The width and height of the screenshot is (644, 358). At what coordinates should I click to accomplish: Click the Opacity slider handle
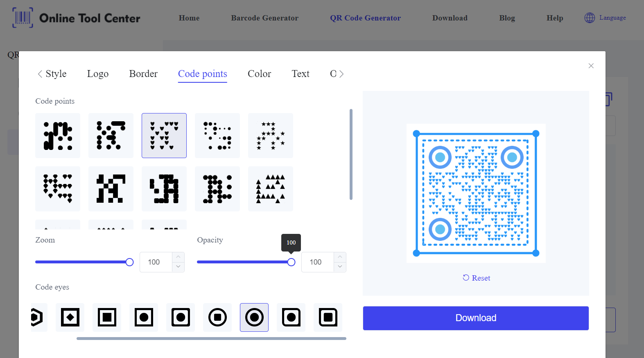291,262
